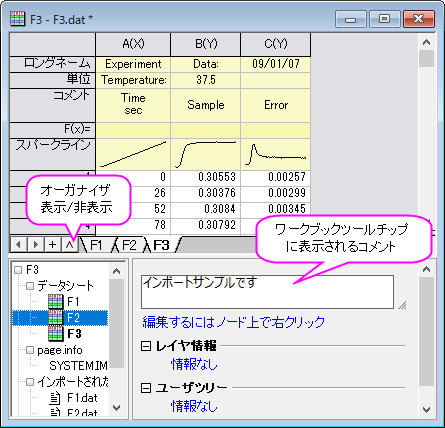The width and height of the screenshot is (445, 428).
Task: Click the Experiment long name cell
Action: [x=133, y=64]
